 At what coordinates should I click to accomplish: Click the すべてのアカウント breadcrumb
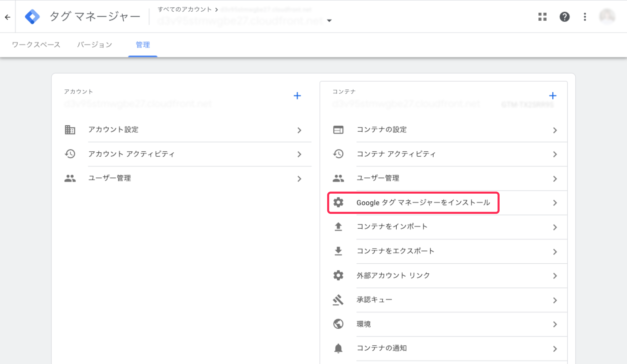pyautogui.click(x=185, y=9)
